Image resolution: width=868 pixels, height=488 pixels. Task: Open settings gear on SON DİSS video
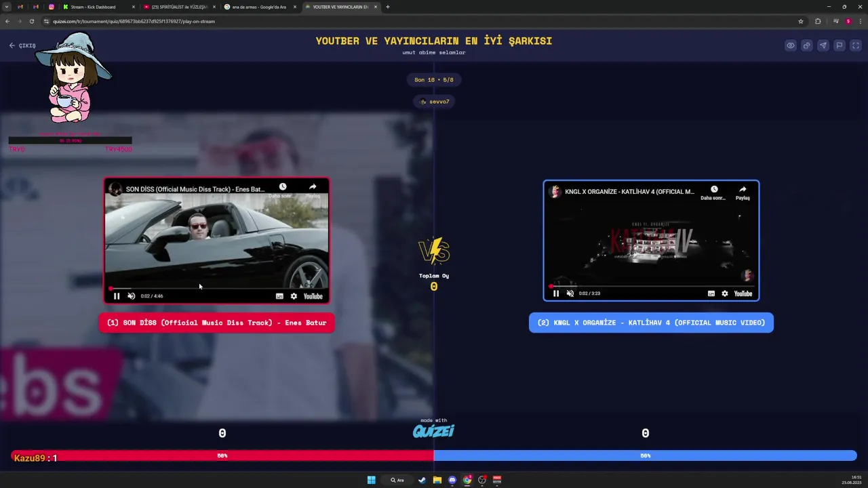(x=294, y=296)
